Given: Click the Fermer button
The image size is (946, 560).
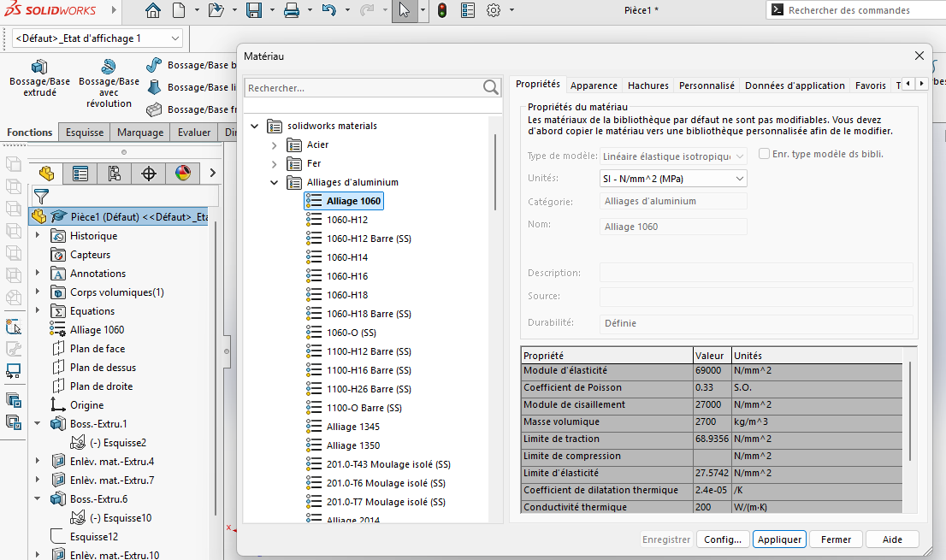Looking at the screenshot, I should point(836,539).
